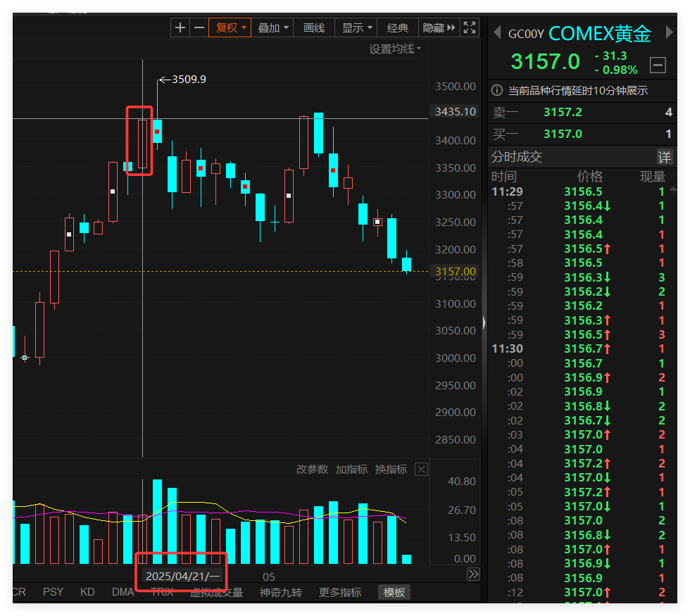Click 隐藏 to hide the side panel
This screenshot has height=616, width=690.
(x=439, y=27)
